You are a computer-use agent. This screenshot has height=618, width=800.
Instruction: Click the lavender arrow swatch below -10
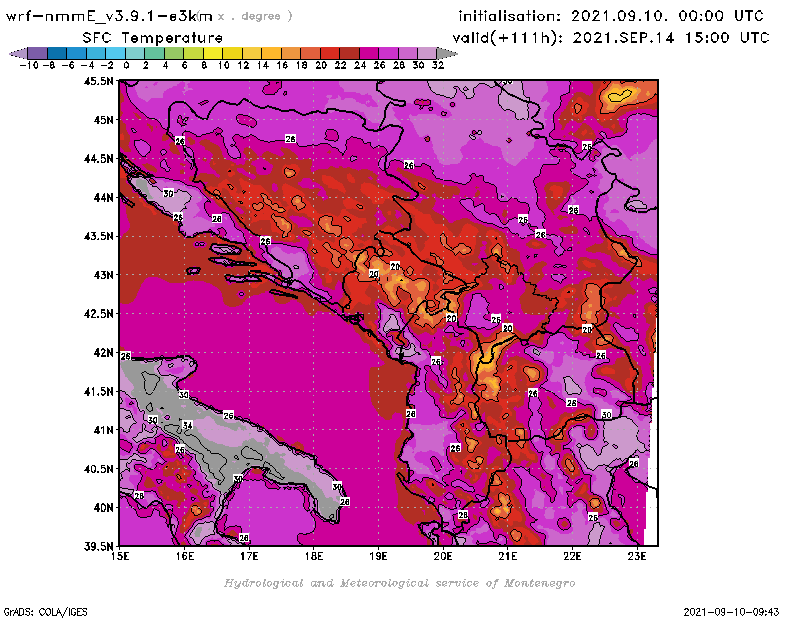[19, 53]
